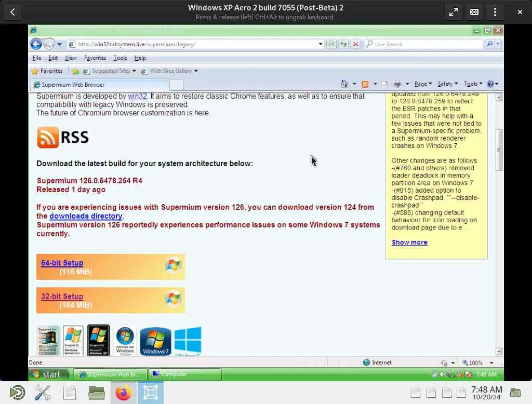Open the Tools command bar menu

pos(473,84)
